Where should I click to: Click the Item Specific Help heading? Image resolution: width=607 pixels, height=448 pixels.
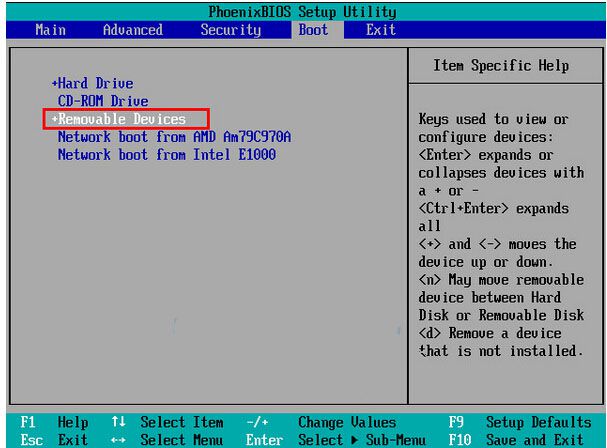pos(501,66)
